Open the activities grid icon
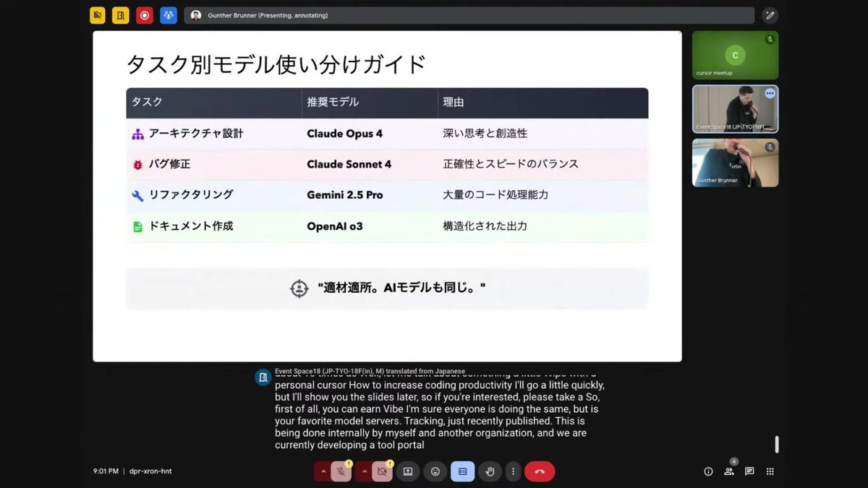 (x=770, y=471)
